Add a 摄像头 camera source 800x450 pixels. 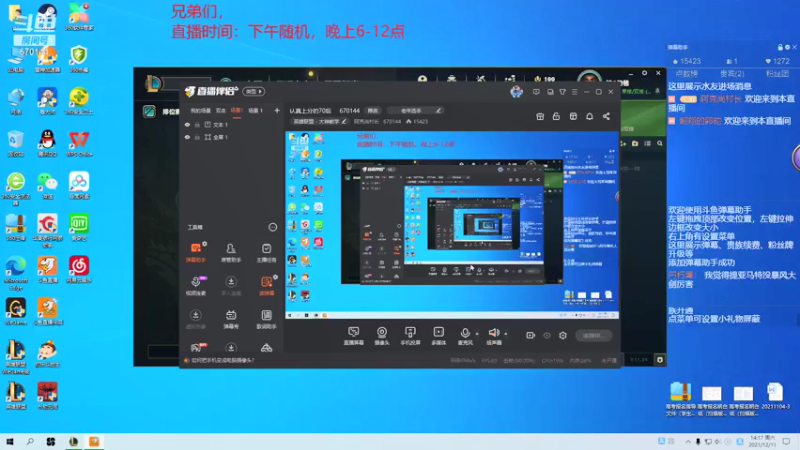coord(382,336)
